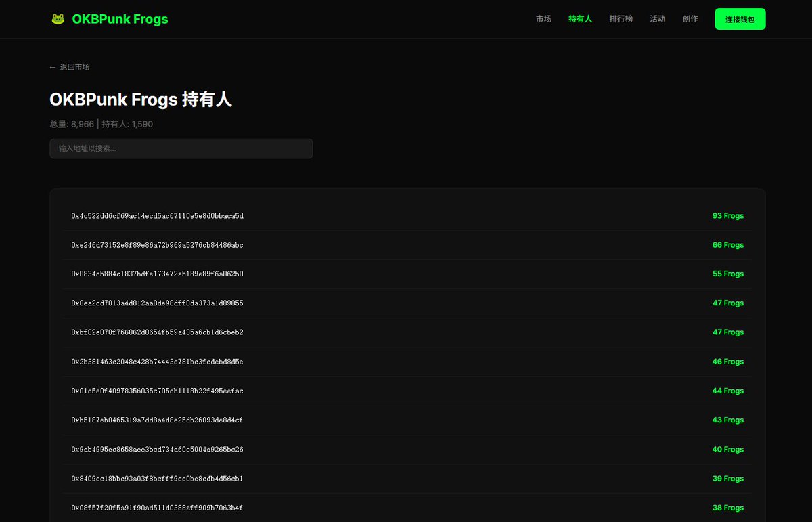The image size is (812, 522).
Task: Select address 0x0834c5884c1837bdfe173472a5189e89f6a06250
Action: point(157,274)
